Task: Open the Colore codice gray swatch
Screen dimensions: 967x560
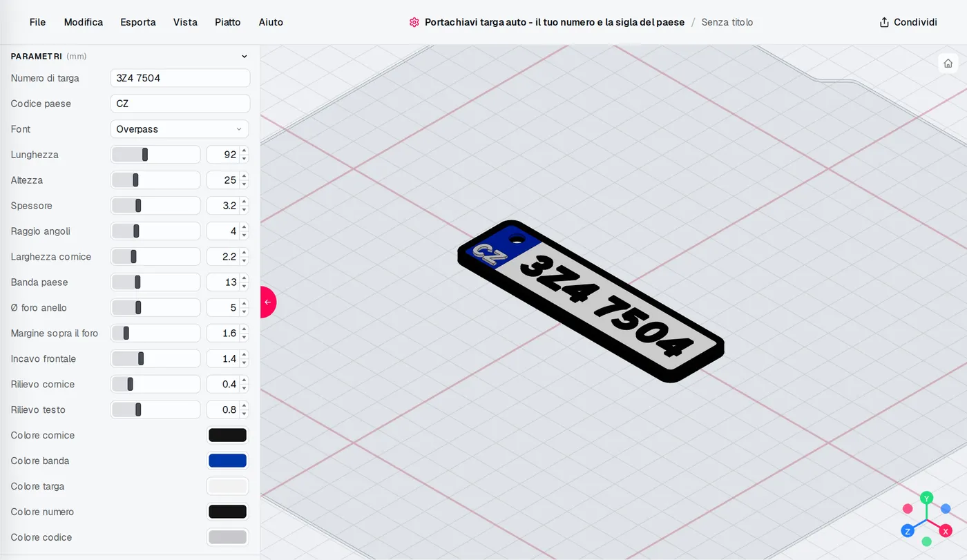Action: (228, 537)
